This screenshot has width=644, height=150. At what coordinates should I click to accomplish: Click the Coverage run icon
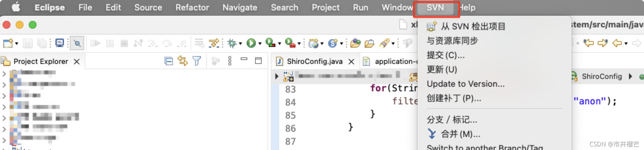pyautogui.click(x=271, y=43)
